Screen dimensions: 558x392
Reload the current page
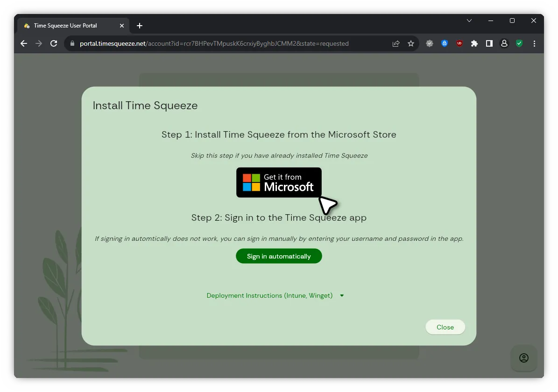point(54,43)
